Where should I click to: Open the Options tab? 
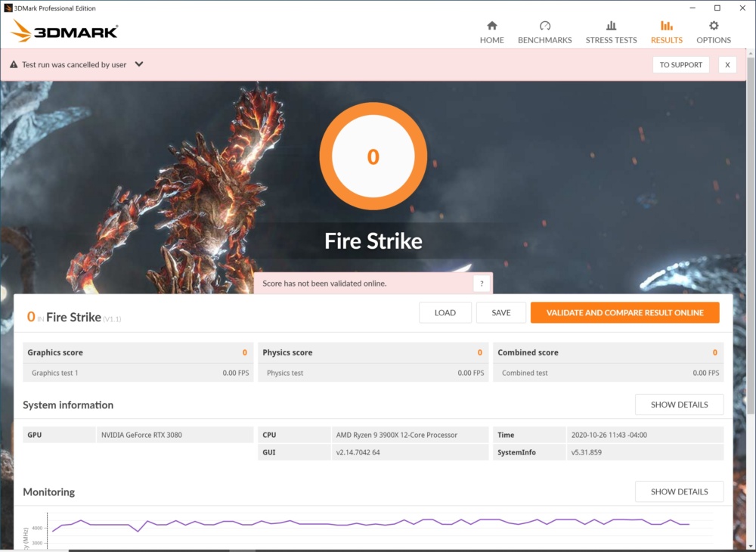click(714, 33)
